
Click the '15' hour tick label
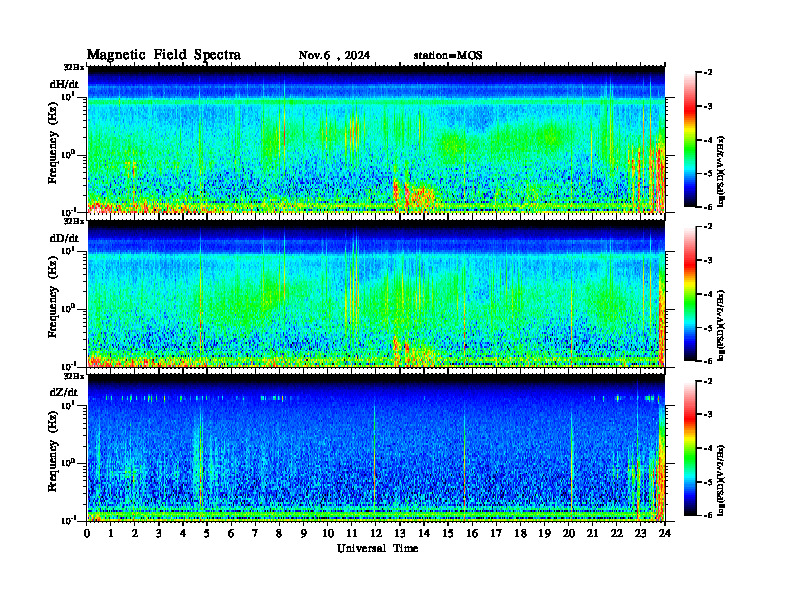448,533
